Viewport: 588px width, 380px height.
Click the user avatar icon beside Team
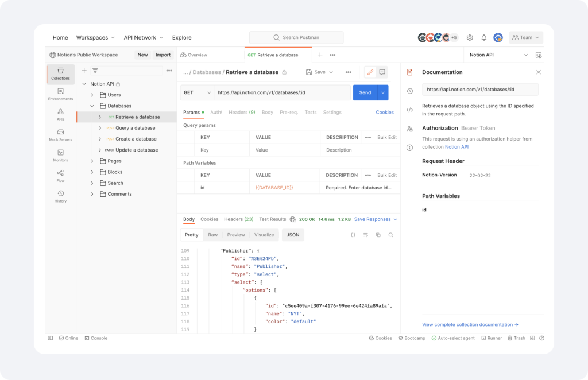click(x=498, y=37)
